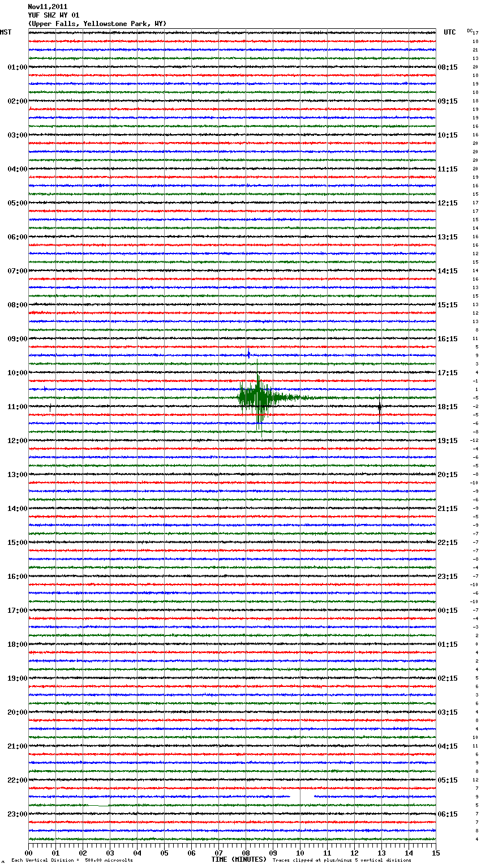Image resolution: width=481 pixels, height=868 pixels.
Task: Select the 23:00 MST row label
Action: point(18,814)
